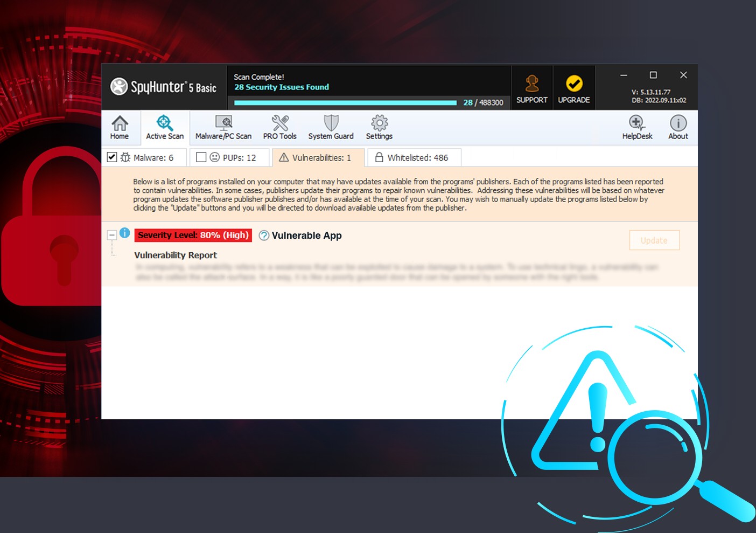Image resolution: width=756 pixels, height=533 pixels.
Task: Click the Update button for Vulnerable App
Action: click(x=654, y=240)
